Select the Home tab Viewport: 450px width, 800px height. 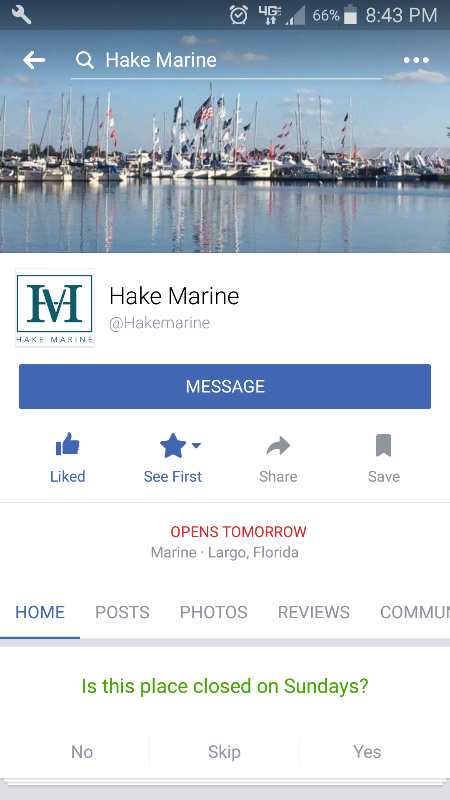40,612
